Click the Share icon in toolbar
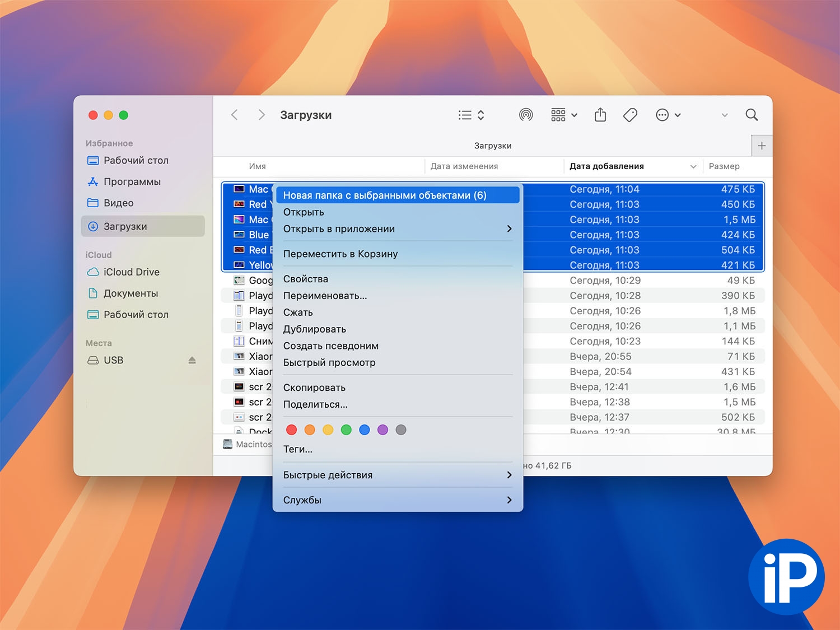 600,115
